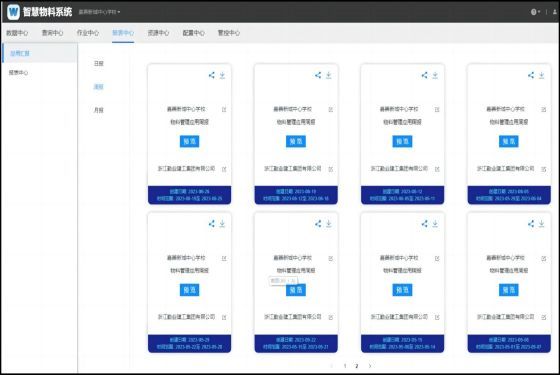This screenshot has width=560, height=375.
Task: Download the report created 2023-05-22
Action: [329, 224]
